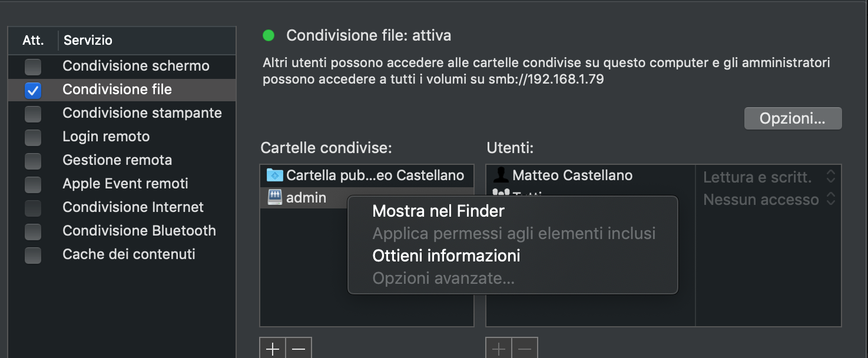Select Cache dei contenuti service row
This screenshot has height=358, width=868.
tap(122, 254)
